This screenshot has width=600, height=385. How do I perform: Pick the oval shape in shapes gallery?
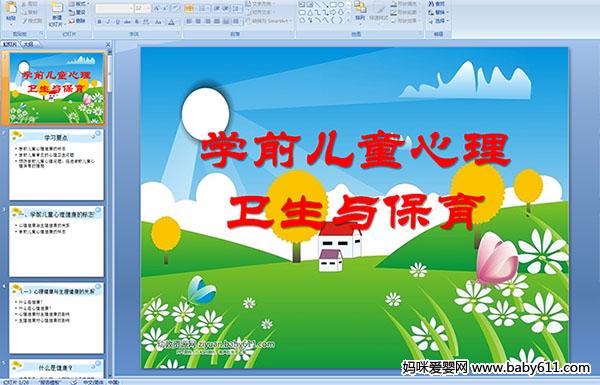341,5
